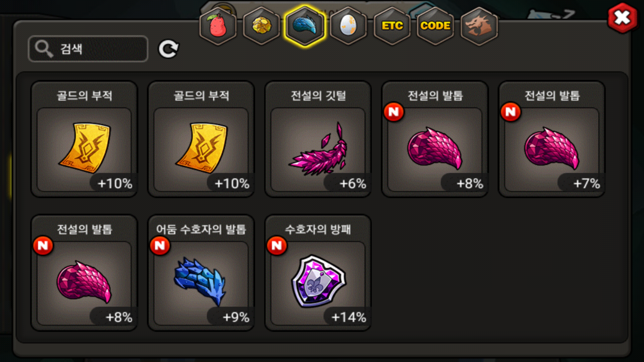Close the inventory with red X

(622, 18)
